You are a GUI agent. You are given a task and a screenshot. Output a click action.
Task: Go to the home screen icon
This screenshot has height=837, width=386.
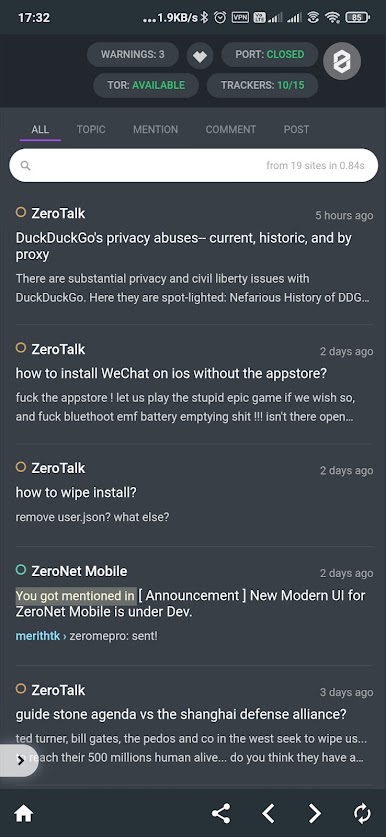23,814
